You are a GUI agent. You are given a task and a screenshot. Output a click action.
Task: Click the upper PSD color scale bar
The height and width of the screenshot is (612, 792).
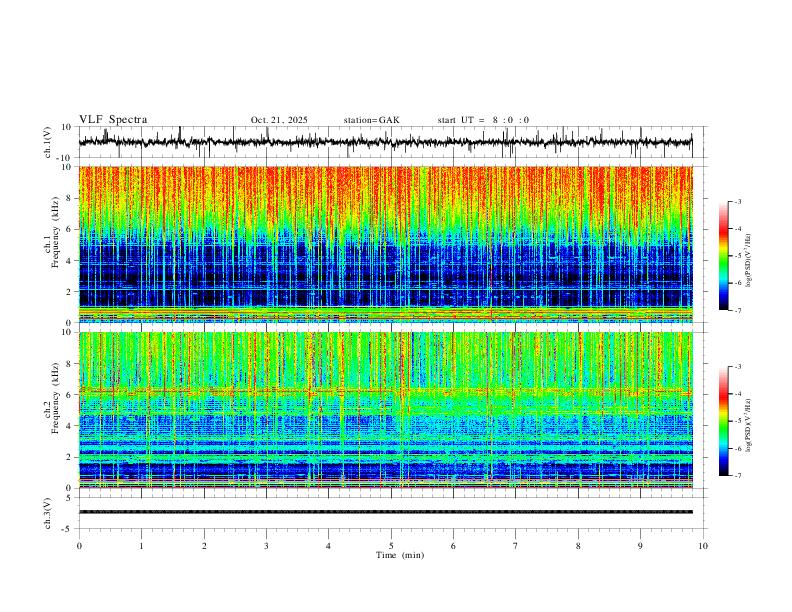(x=724, y=256)
